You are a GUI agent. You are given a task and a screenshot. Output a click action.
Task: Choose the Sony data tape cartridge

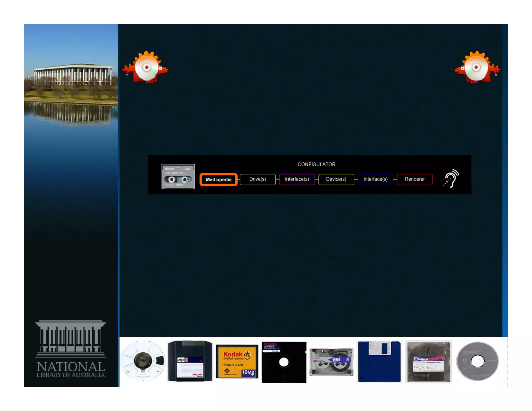331,362
